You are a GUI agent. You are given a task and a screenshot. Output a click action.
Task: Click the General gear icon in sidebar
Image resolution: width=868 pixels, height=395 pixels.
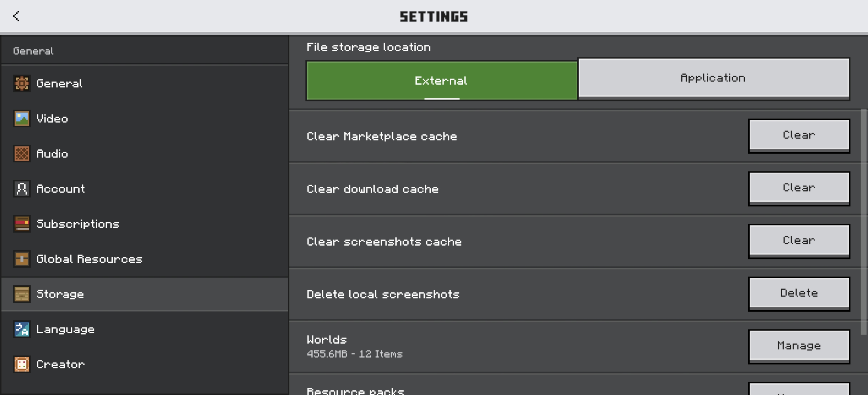22,83
